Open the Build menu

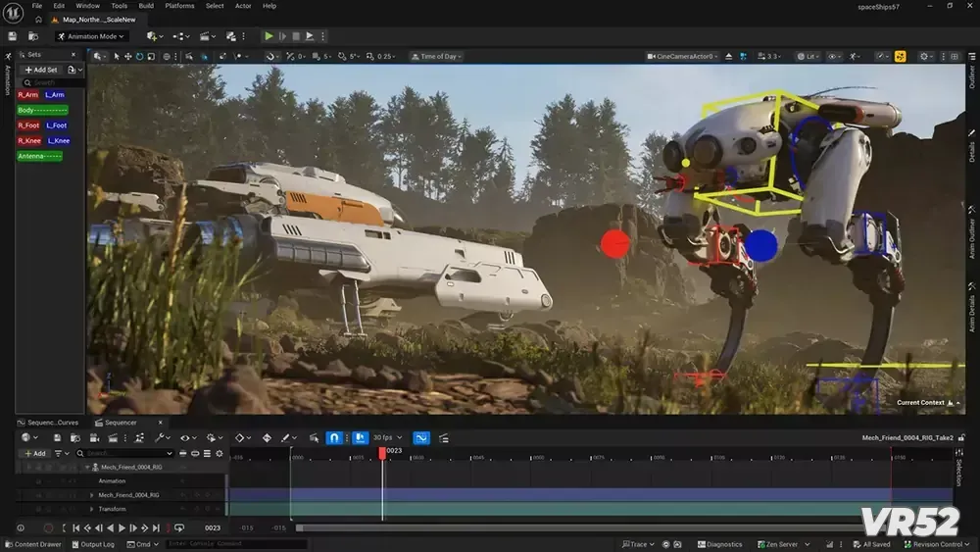click(146, 6)
